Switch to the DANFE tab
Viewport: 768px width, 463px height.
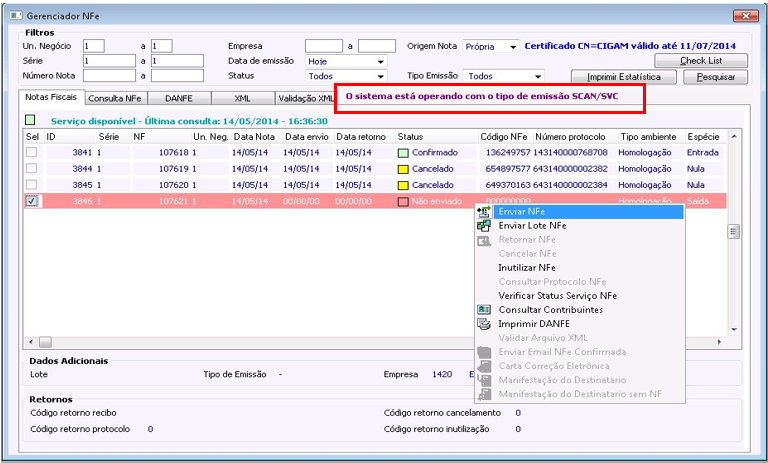coord(179,98)
